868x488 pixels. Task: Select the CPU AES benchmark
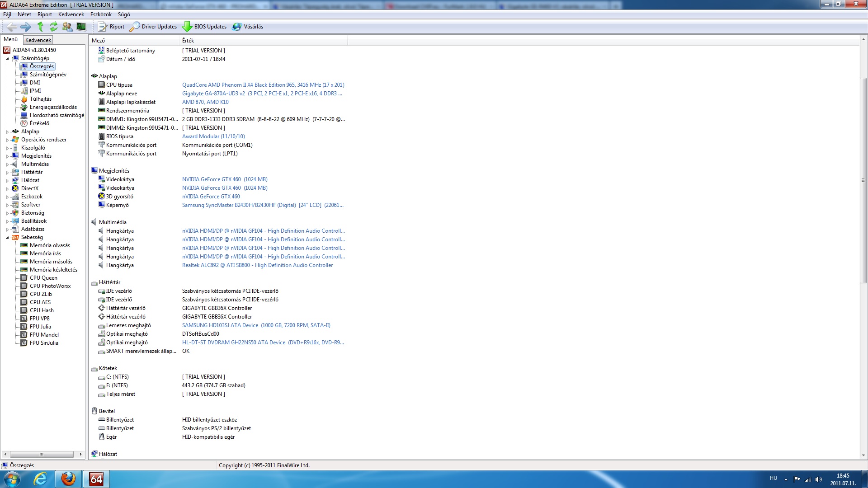(40, 302)
